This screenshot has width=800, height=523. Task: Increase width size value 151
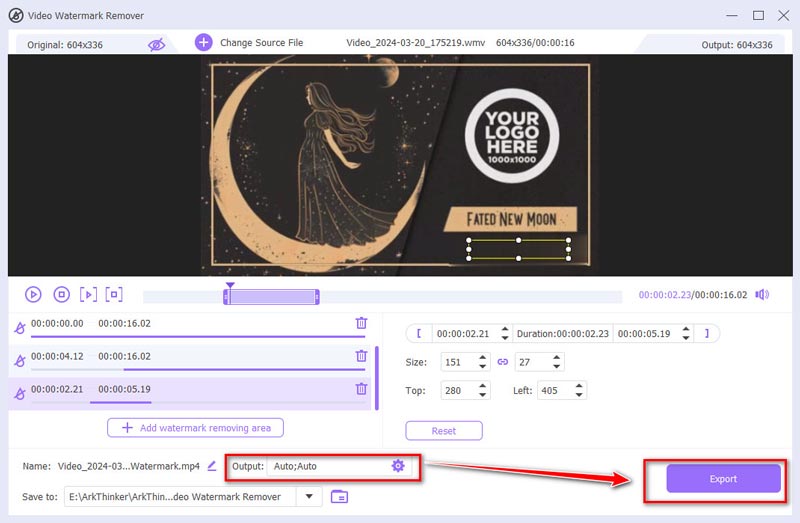point(482,358)
